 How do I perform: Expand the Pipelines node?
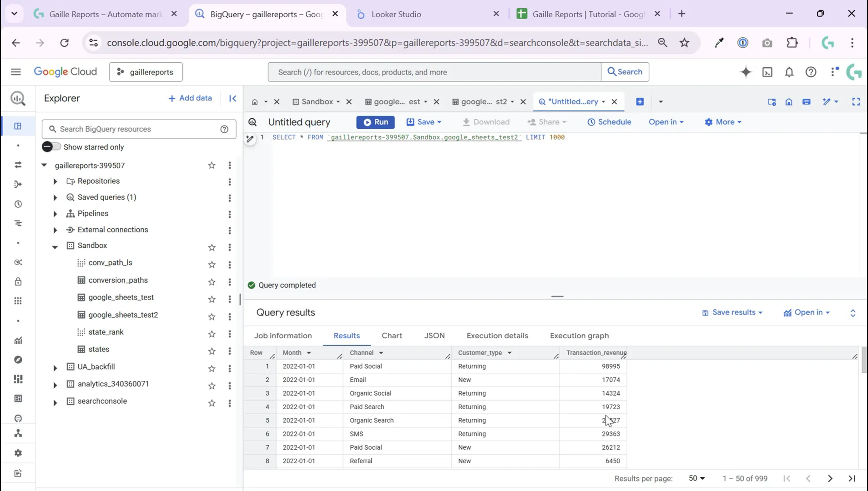click(55, 214)
